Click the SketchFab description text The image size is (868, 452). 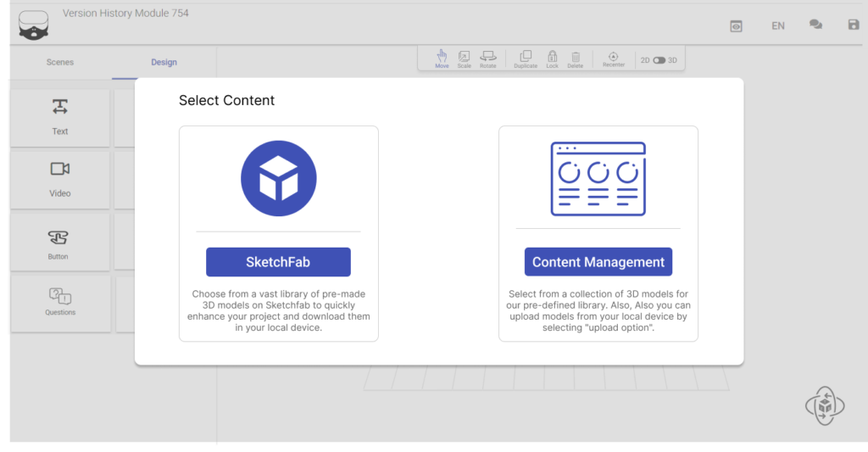pyautogui.click(x=278, y=310)
